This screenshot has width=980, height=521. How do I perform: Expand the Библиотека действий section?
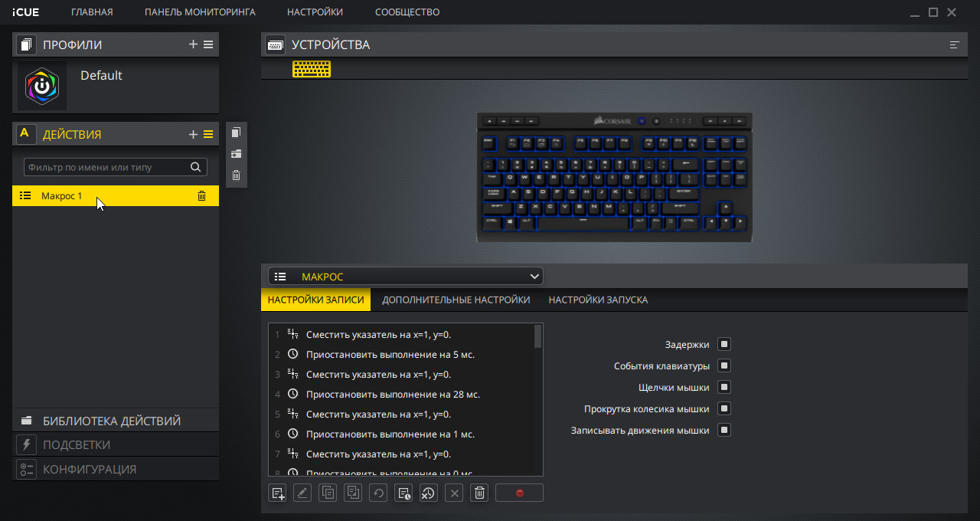116,421
